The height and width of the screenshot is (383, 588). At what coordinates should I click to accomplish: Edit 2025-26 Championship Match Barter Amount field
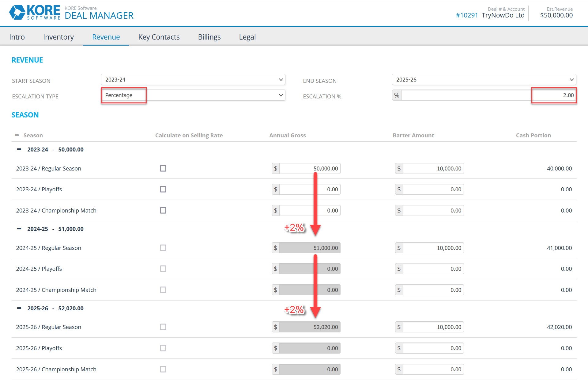pos(433,369)
